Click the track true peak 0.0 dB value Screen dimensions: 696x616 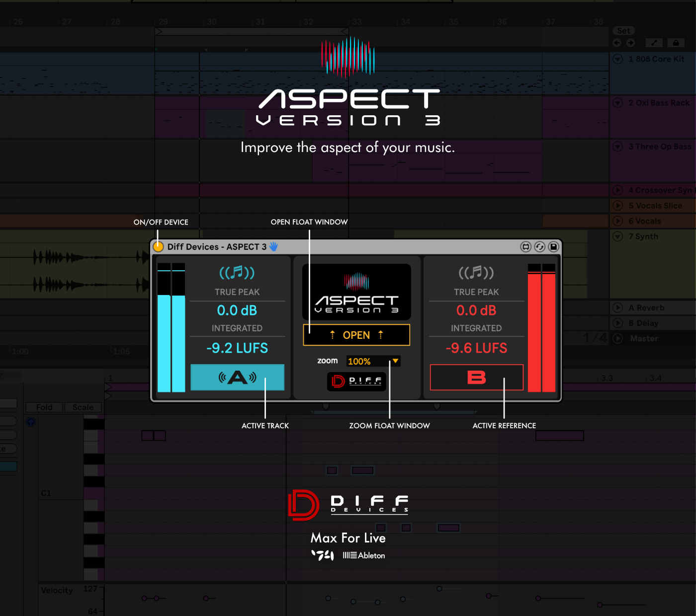[x=237, y=310]
